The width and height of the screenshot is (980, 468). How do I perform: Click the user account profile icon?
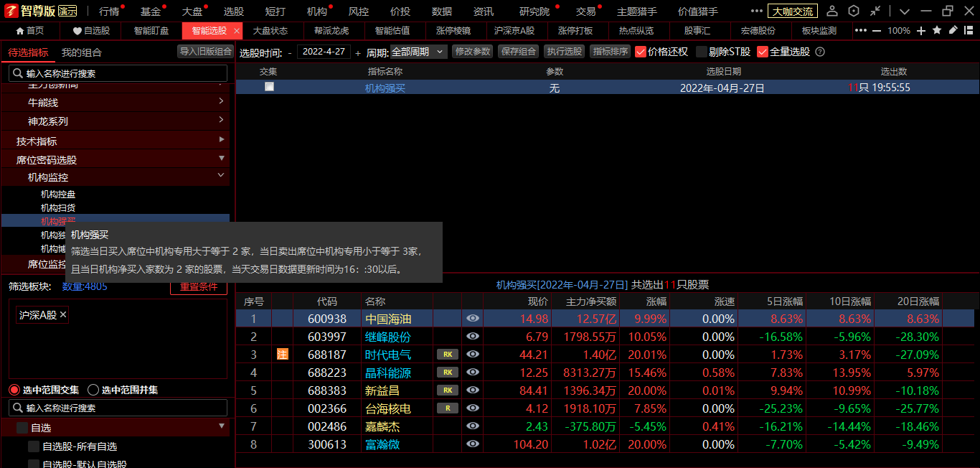pyautogui.click(x=832, y=11)
